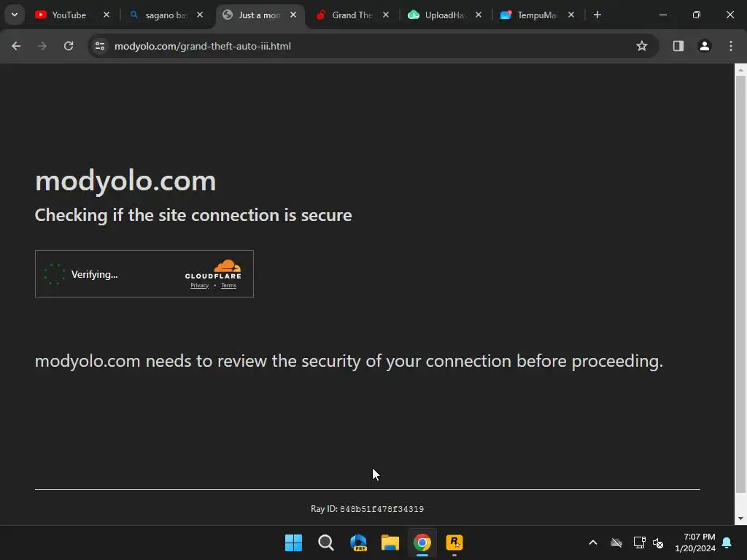Screen dimensions: 747x560
Task: Switch to the YouTube tab
Action: click(71, 15)
